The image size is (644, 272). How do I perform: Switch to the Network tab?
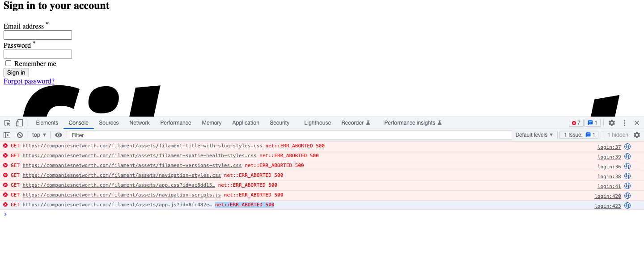click(x=139, y=122)
